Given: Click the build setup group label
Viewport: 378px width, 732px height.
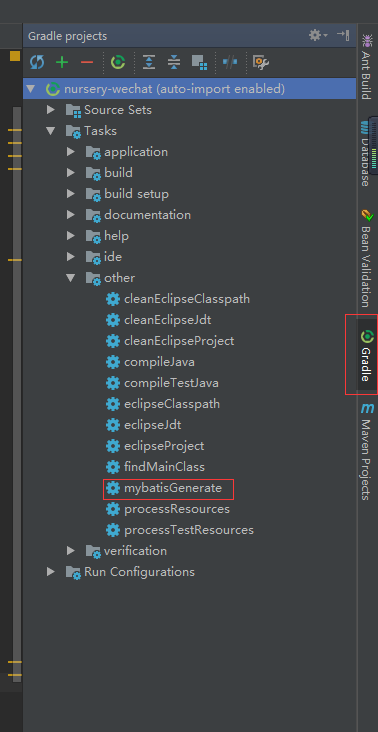Looking at the screenshot, I should click(136, 194).
